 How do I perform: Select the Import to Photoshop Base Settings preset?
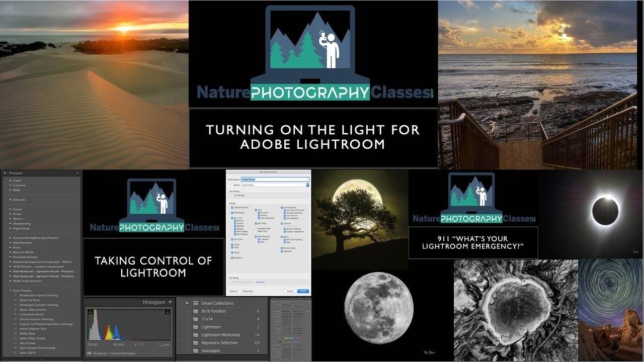[46, 324]
